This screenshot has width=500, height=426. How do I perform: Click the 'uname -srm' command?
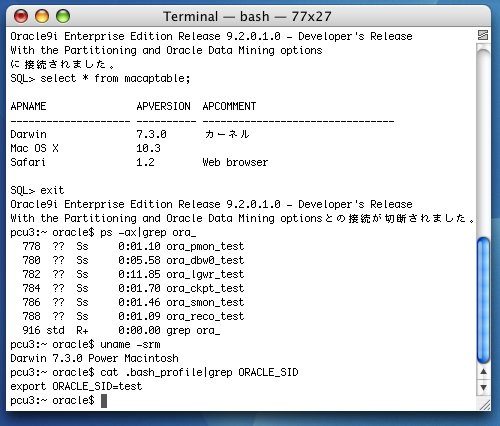(130, 344)
